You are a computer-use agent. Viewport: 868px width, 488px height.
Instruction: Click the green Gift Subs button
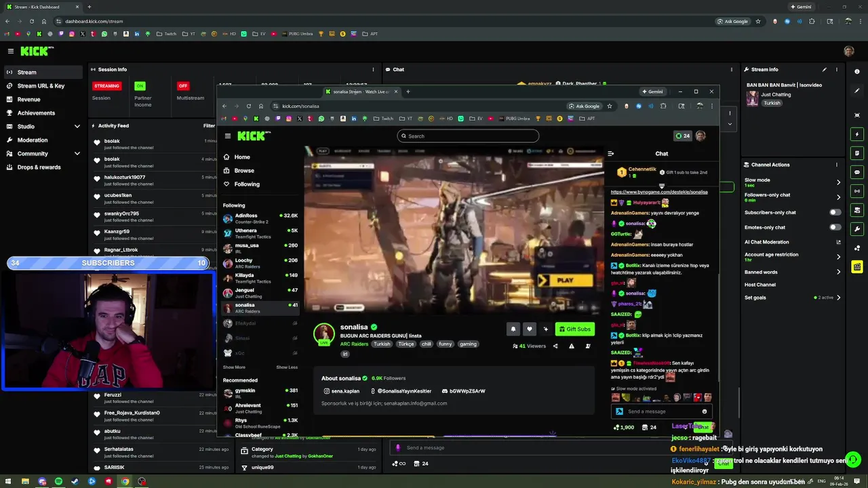pos(574,329)
